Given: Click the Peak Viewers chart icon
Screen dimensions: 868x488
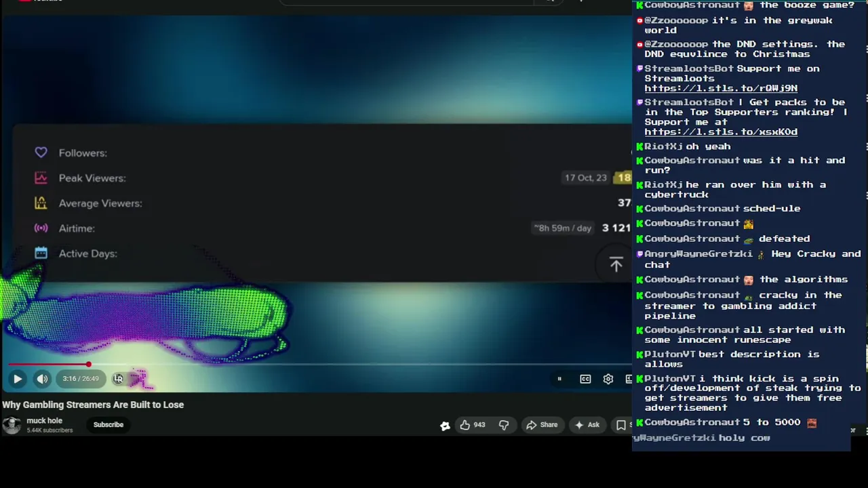Looking at the screenshot, I should (x=41, y=178).
